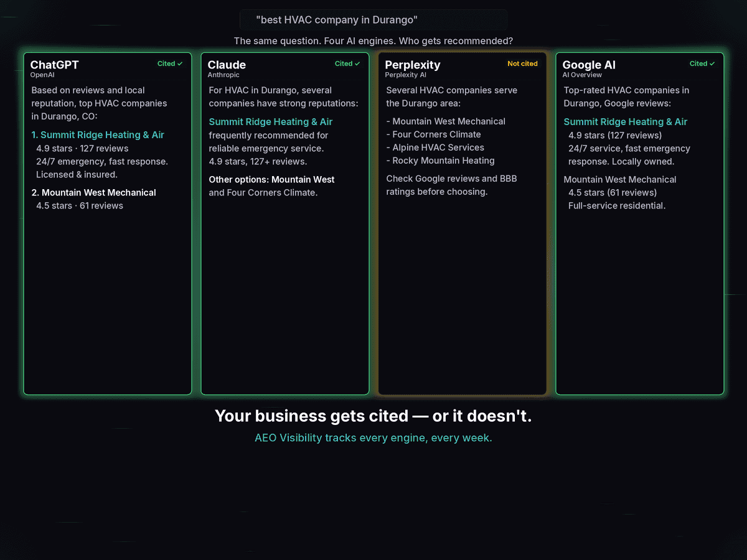Screen dimensions: 747x560
Task: Click "AEO Visibility tracks every engine, every week."
Action: click(x=374, y=438)
